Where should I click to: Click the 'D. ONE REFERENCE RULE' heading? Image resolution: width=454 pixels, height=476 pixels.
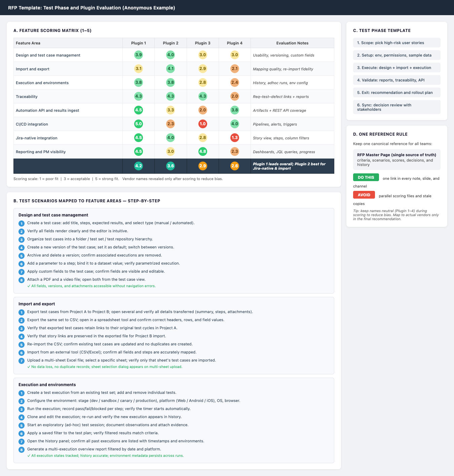pos(380,134)
